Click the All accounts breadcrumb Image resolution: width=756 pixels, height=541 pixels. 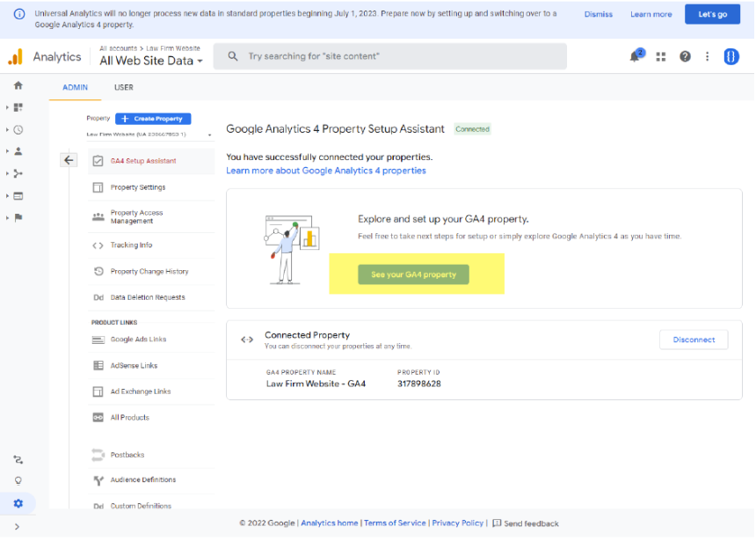click(118, 48)
